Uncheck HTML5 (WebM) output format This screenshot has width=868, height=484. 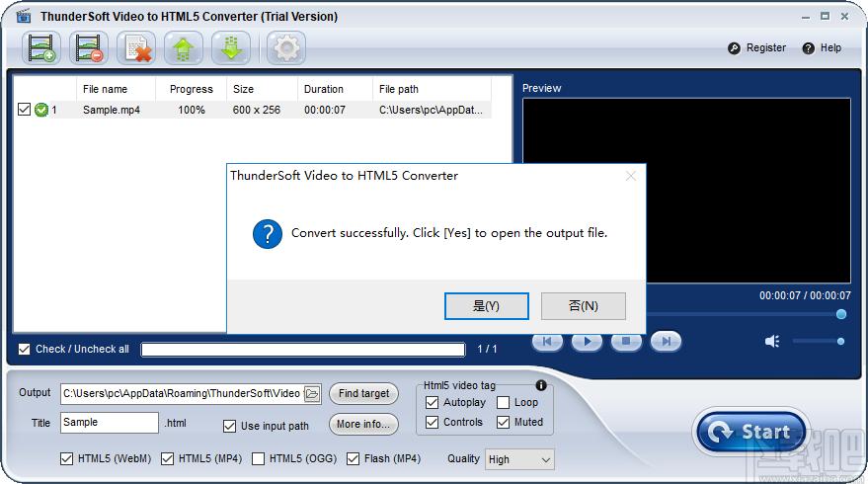point(66,458)
